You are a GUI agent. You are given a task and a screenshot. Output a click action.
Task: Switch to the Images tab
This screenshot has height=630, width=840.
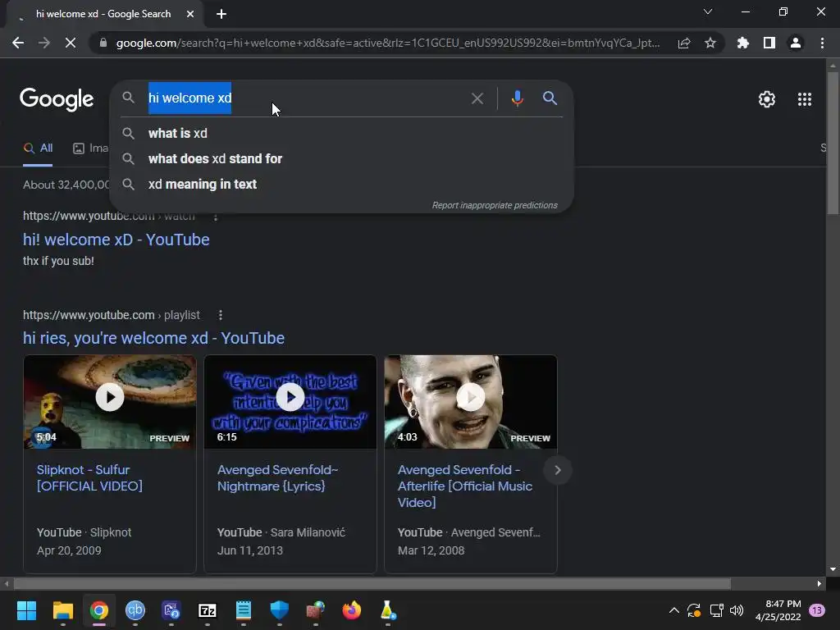pos(90,148)
